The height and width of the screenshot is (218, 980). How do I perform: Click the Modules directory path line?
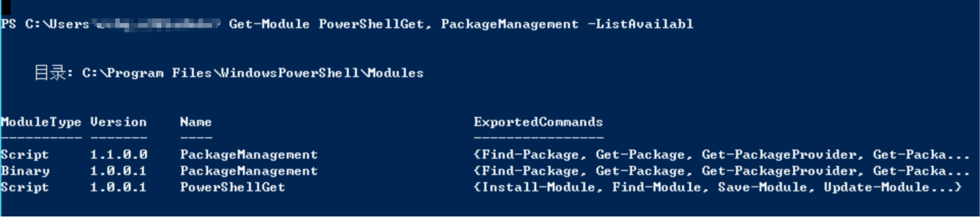229,73
